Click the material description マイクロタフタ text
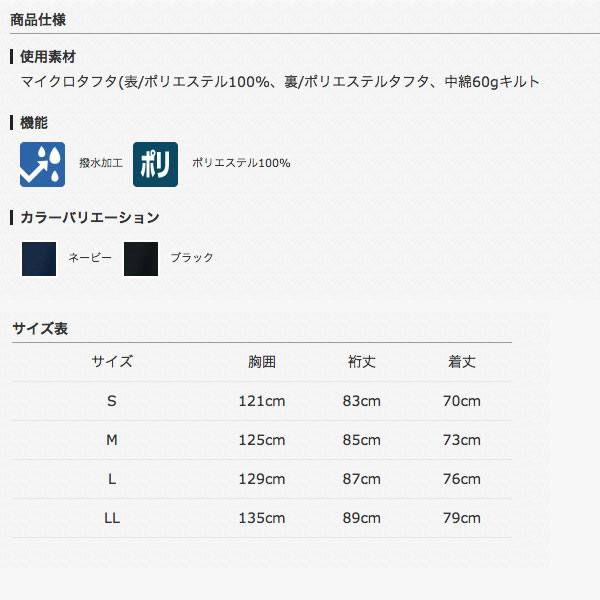Screen dimensions: 600x600 tap(280, 82)
